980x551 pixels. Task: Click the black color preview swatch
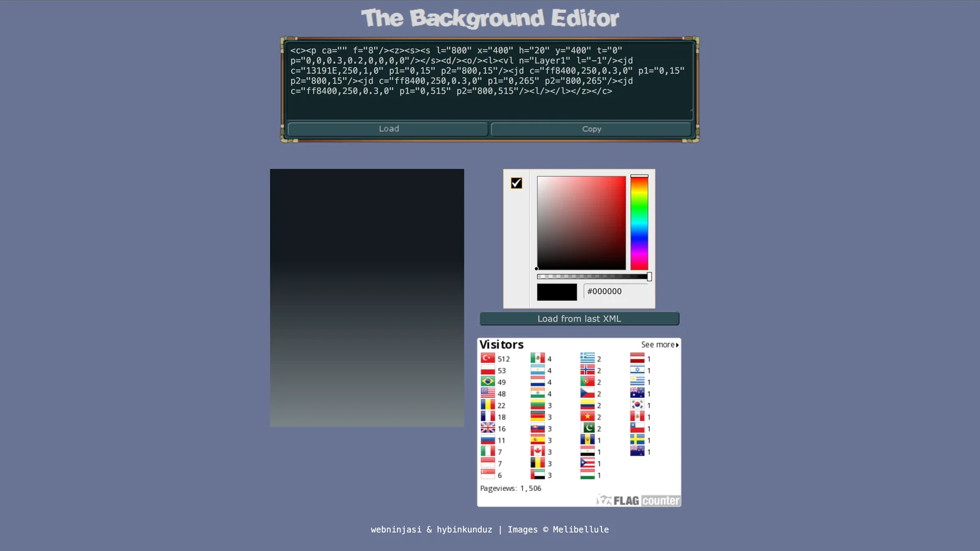pos(556,292)
